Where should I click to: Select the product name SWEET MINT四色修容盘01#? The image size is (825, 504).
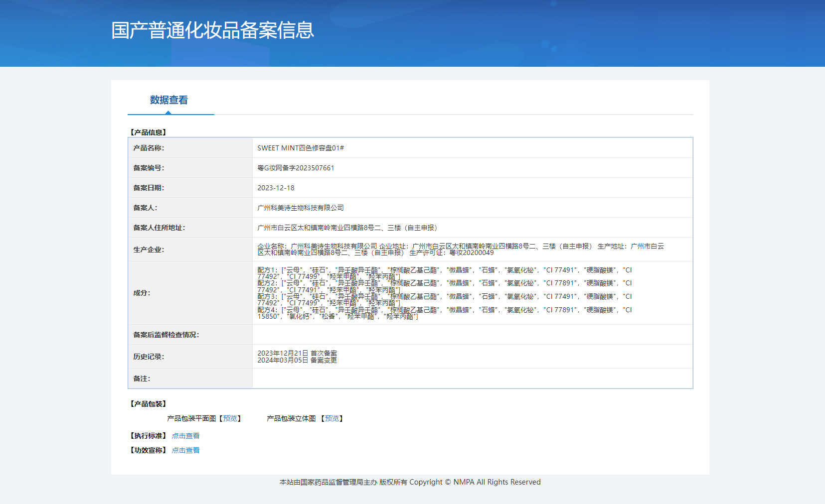click(x=301, y=148)
